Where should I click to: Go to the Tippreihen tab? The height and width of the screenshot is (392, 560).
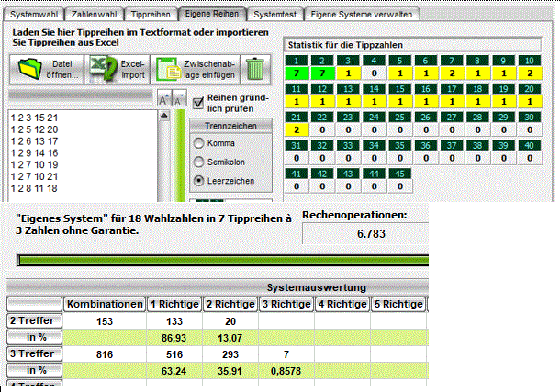[x=151, y=15]
